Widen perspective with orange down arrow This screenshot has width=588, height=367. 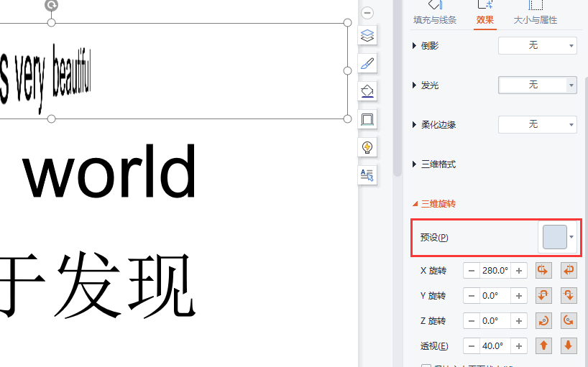569,345
